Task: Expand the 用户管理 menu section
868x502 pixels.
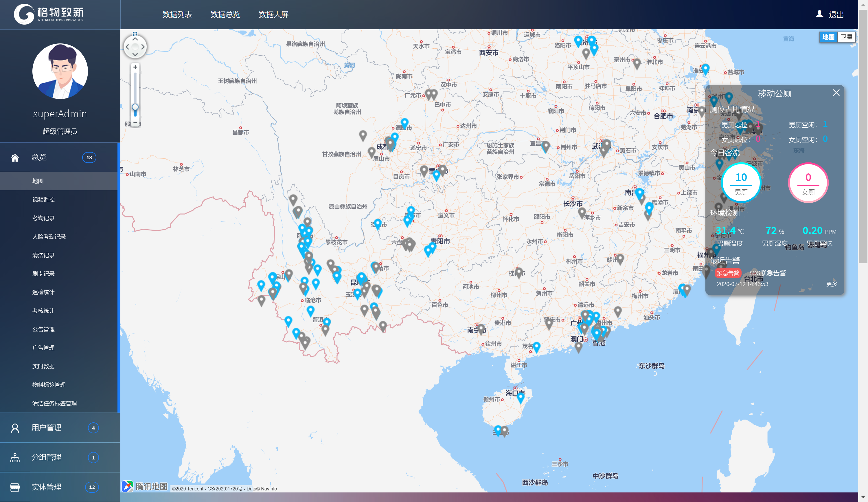Action: click(47, 428)
